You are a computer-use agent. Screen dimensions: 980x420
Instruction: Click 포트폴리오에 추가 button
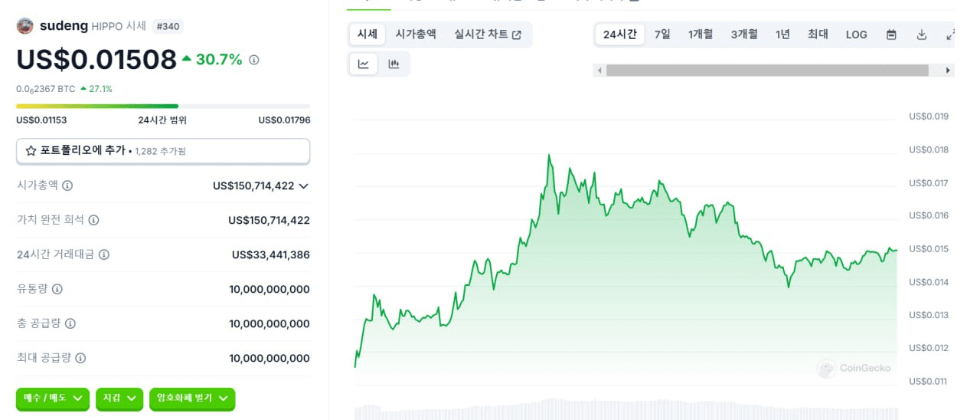tap(163, 151)
